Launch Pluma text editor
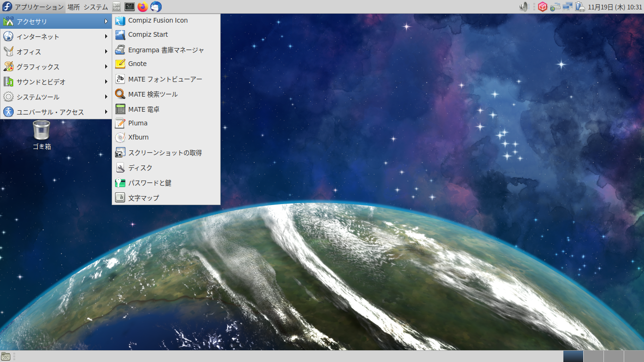This screenshot has height=362, width=644. point(166,123)
